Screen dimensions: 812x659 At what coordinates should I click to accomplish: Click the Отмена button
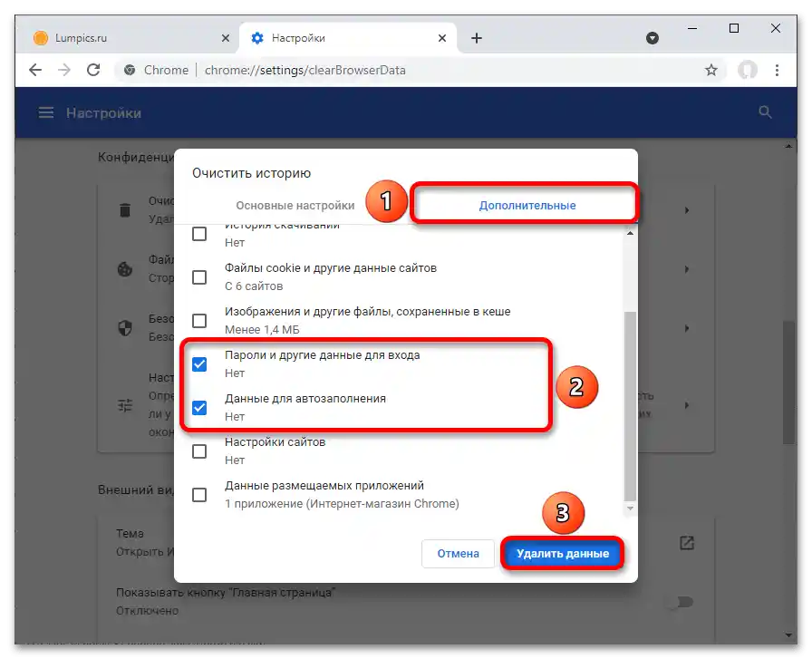coord(458,553)
